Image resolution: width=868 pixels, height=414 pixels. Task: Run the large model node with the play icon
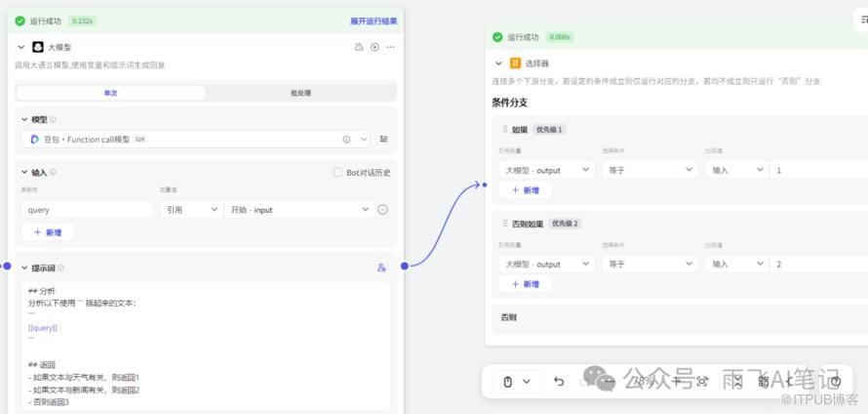(x=375, y=47)
